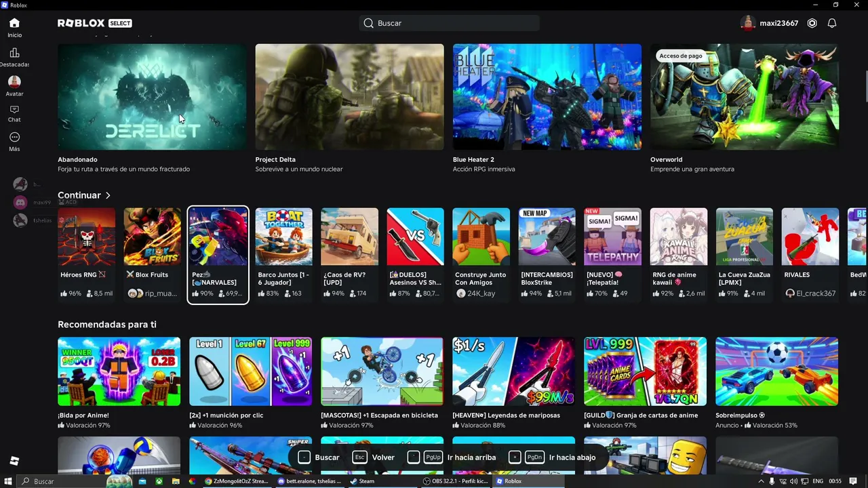This screenshot has height=488, width=868.
Task: Click the Esc key hint icon
Action: point(359,457)
